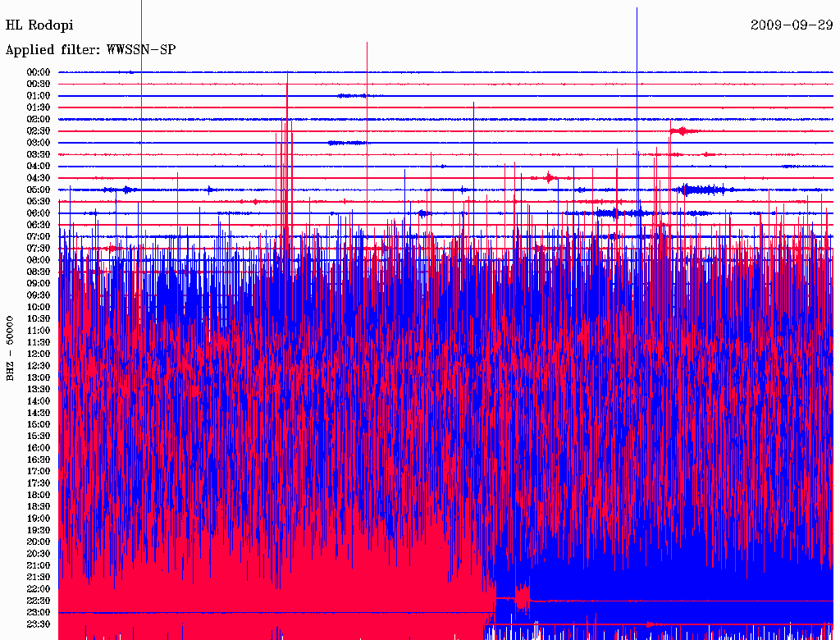The height and width of the screenshot is (640, 840).
Task: Select the 02:00 time label
Action: [39, 119]
